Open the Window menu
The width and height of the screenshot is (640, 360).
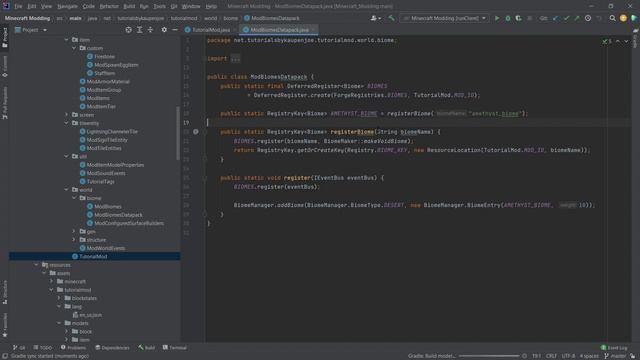pos(191,7)
